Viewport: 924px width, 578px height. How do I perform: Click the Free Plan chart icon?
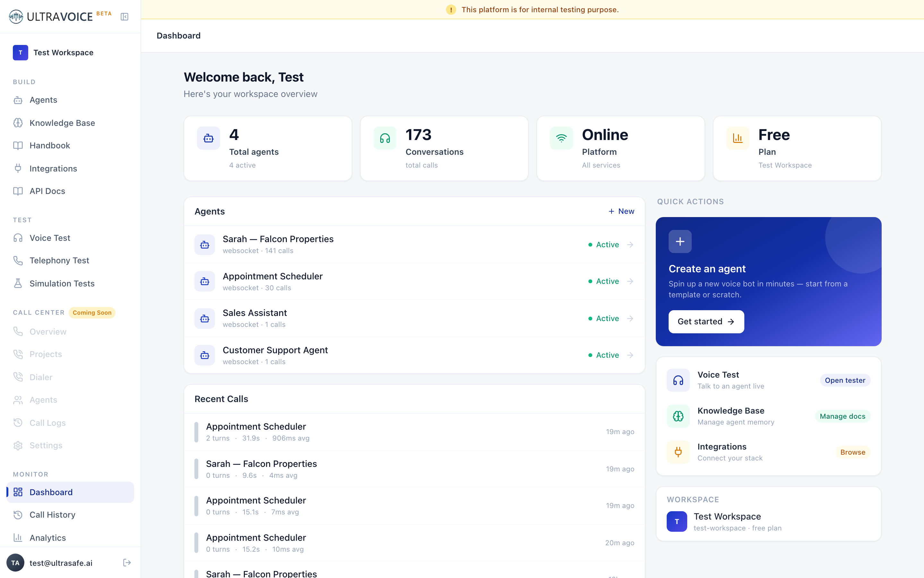point(738,138)
